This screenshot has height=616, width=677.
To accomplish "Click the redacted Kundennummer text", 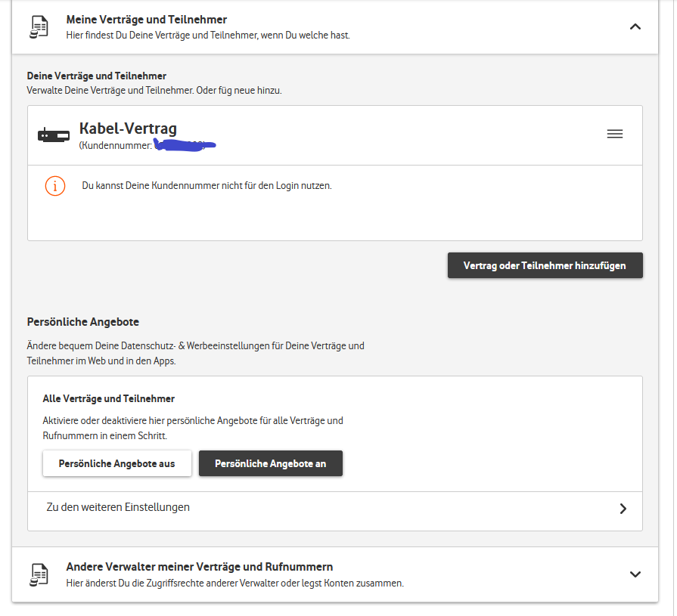I will click(182, 144).
